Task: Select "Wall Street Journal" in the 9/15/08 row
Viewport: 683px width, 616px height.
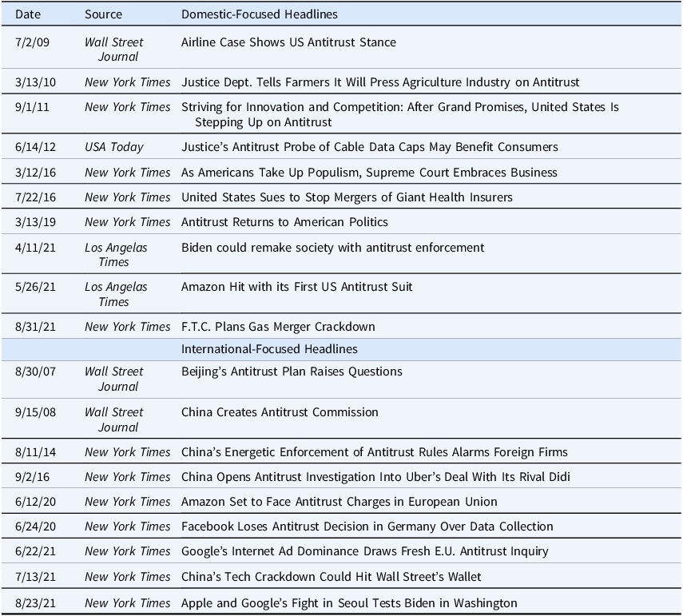Action: [114, 419]
